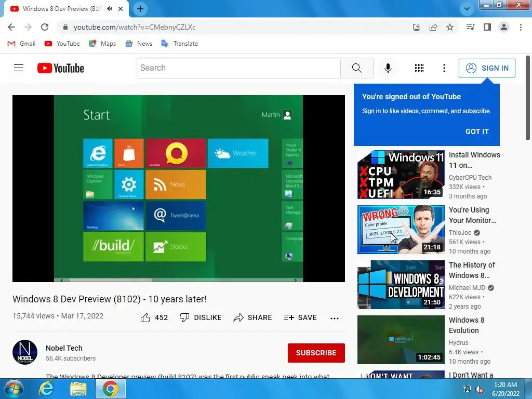Click the muted volume tray icon
The image size is (532, 399).
(x=480, y=389)
